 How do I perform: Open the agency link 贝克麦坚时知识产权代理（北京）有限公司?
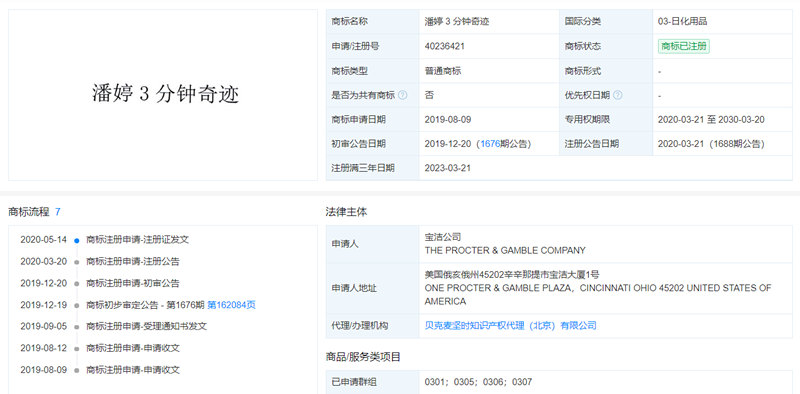tap(510, 326)
